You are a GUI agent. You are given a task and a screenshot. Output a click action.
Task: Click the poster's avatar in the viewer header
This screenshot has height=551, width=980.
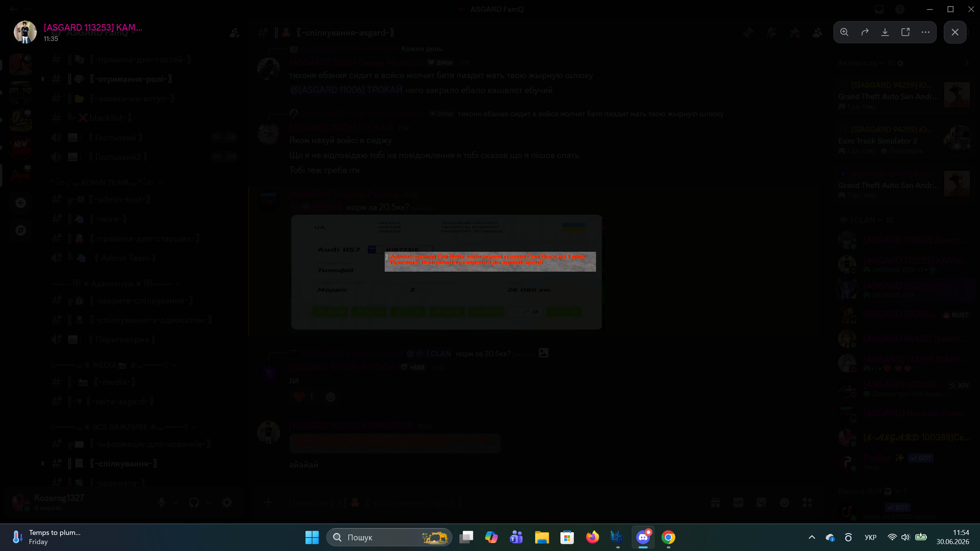25,32
